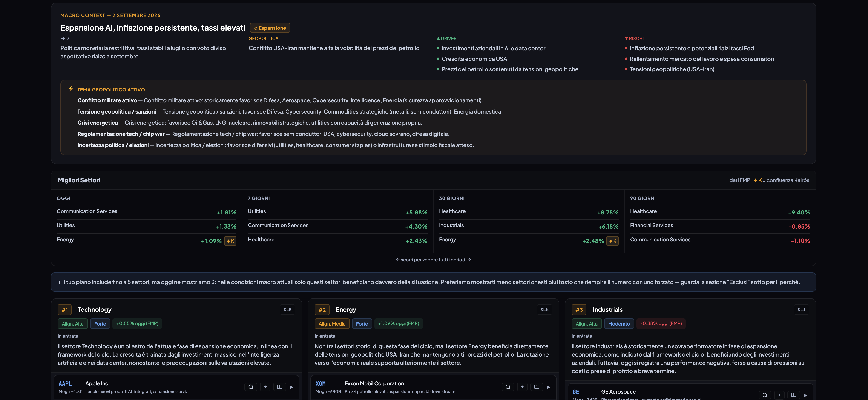Click the GE Aerospace company name
The height and width of the screenshot is (400, 868).
(x=618, y=391)
